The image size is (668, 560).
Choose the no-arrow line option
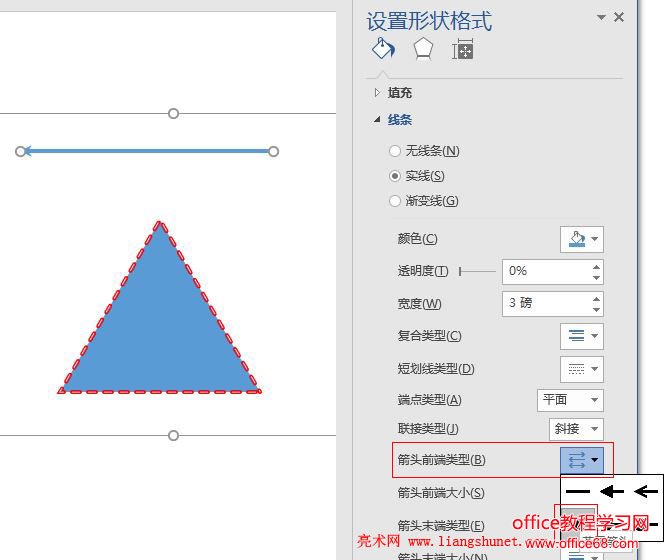[x=578, y=491]
